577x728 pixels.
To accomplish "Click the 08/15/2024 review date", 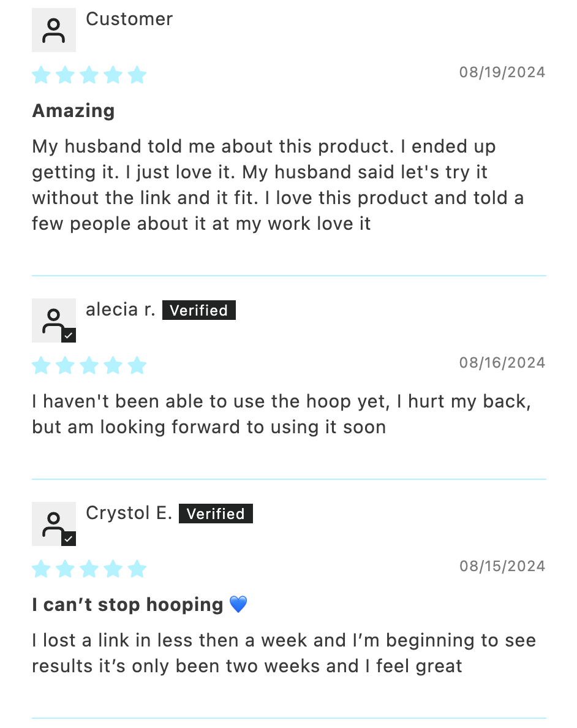I will 502,566.
